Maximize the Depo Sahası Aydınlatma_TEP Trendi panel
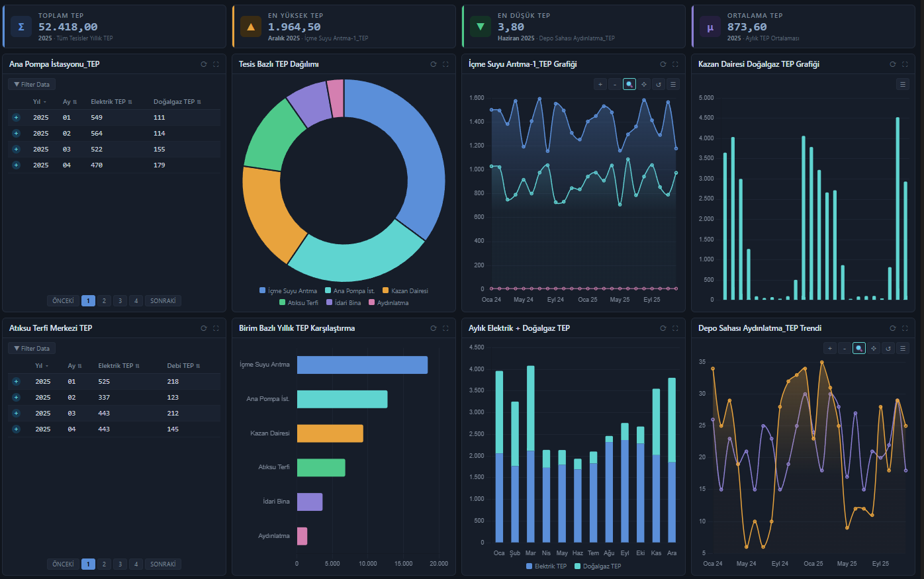This screenshot has height=579, width=924. (x=905, y=328)
